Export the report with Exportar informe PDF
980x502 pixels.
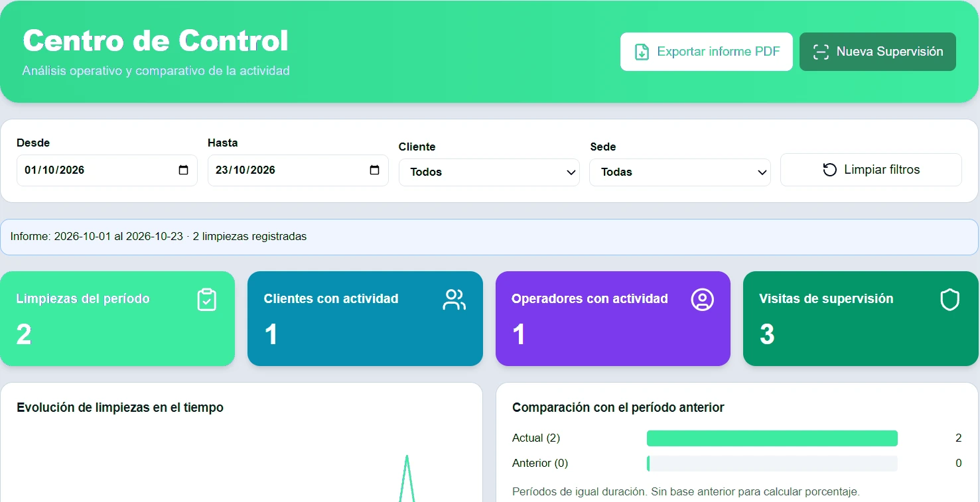pyautogui.click(x=707, y=52)
